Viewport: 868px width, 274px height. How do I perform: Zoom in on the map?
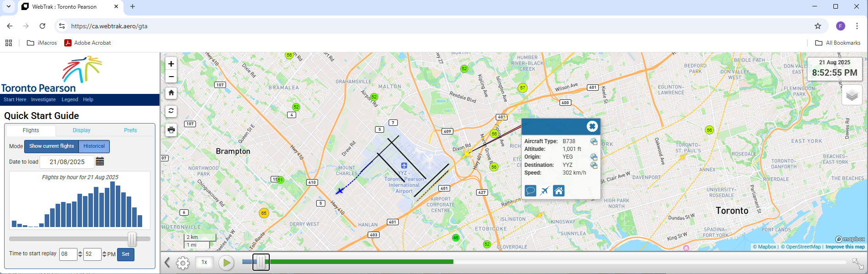[x=171, y=64]
